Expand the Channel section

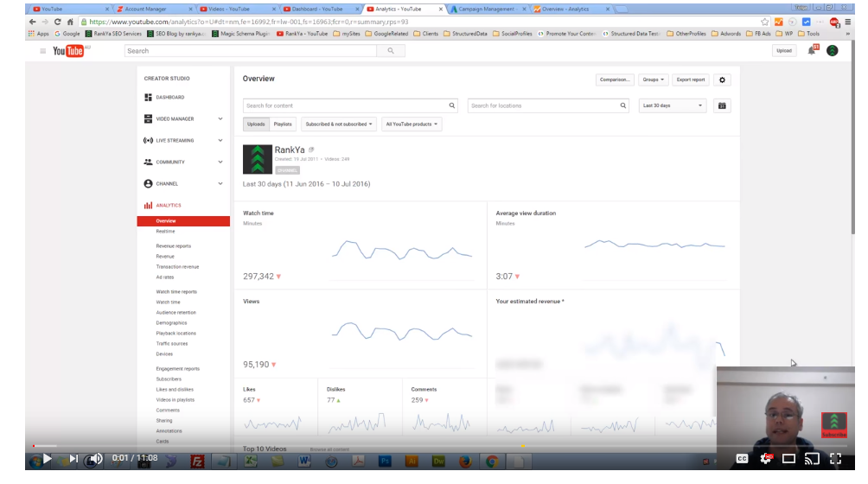coord(220,183)
